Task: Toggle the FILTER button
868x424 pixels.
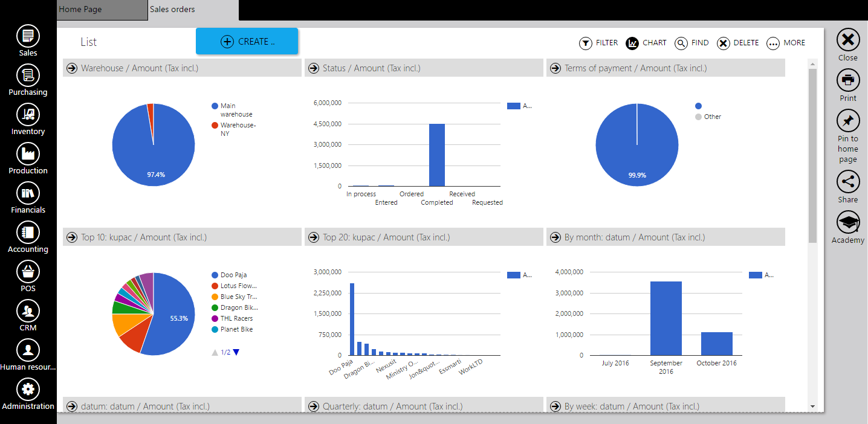Action: click(598, 43)
